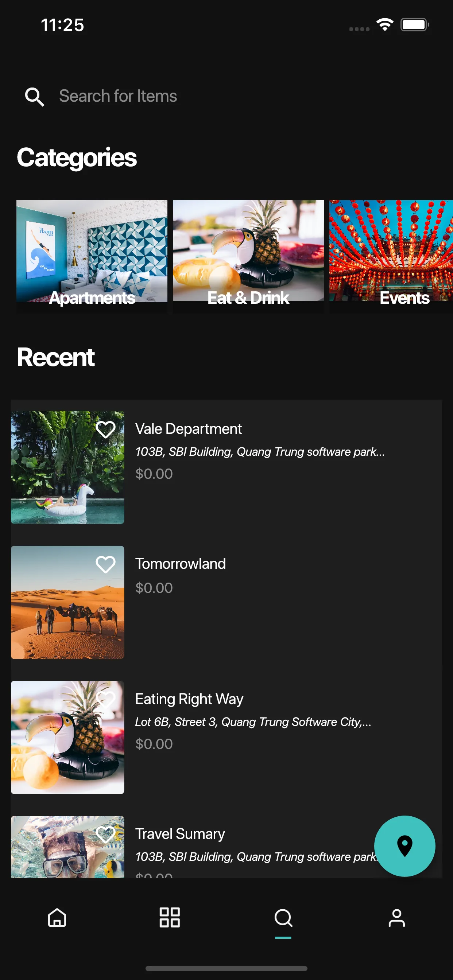Focus the Search for Items field
Screen dimensions: 453x980
click(x=226, y=96)
